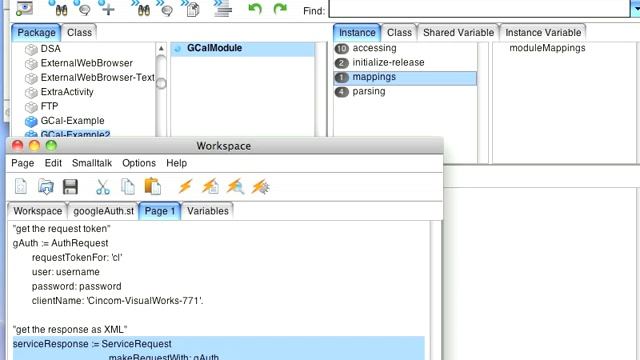Image resolution: width=640 pixels, height=360 pixels.
Task: Switch to the Class tab beside Package
Action: tap(79, 33)
